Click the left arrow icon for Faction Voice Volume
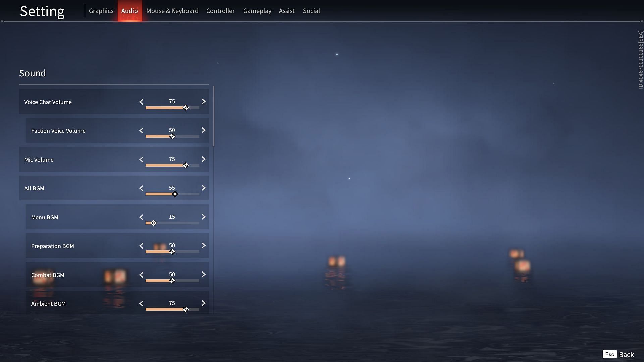Viewport: 644px width, 362px height. [x=141, y=130]
